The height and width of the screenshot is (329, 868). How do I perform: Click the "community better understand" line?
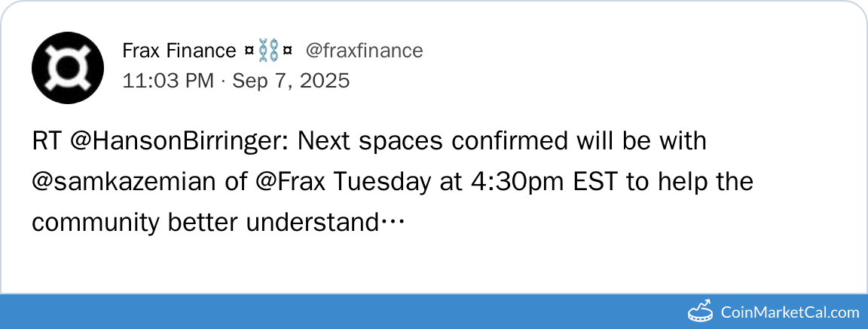pyautogui.click(x=203, y=223)
